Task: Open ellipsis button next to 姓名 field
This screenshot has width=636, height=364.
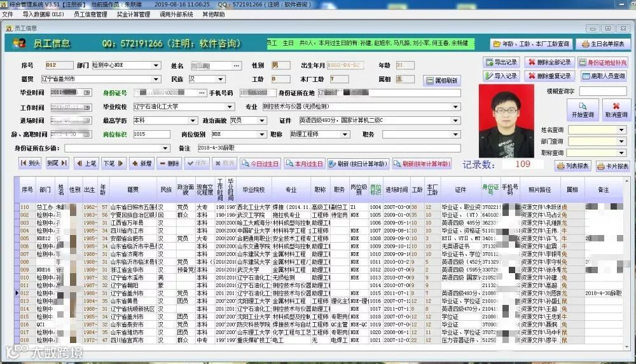Action: (x=237, y=65)
